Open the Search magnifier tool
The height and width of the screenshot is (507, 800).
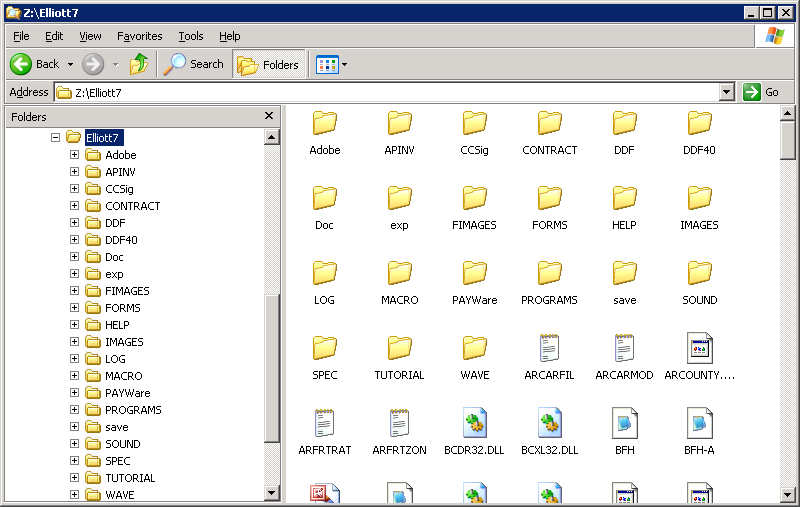coord(193,64)
